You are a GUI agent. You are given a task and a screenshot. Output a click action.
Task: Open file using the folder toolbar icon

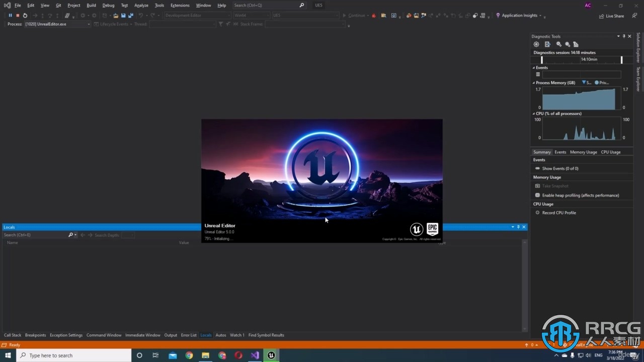(116, 16)
